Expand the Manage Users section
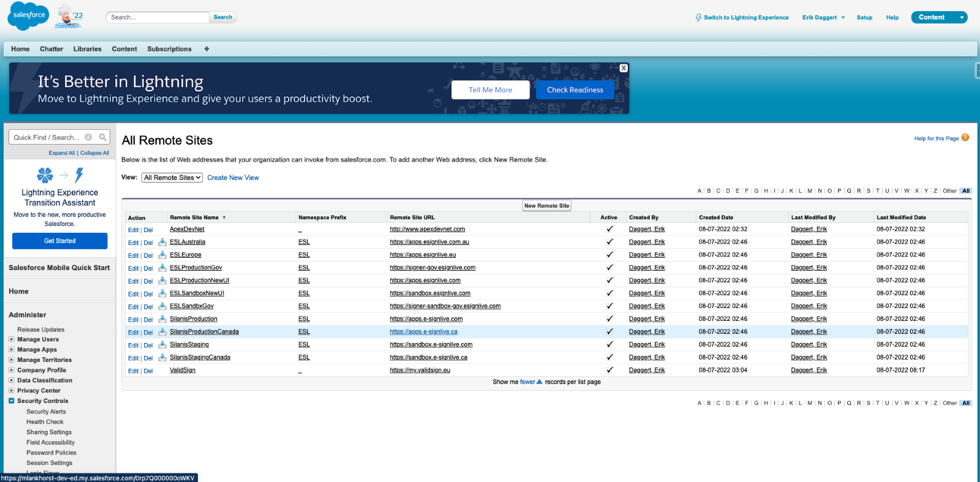Viewport: 980px width, 482px height. click(x=12, y=339)
